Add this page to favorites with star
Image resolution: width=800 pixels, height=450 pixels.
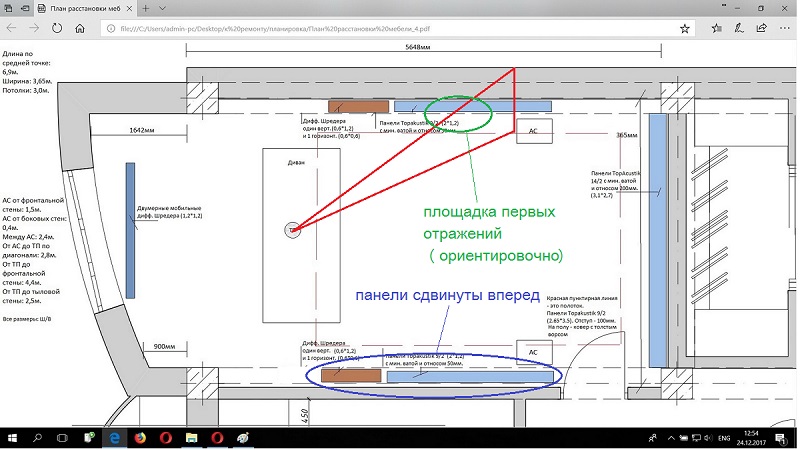684,29
